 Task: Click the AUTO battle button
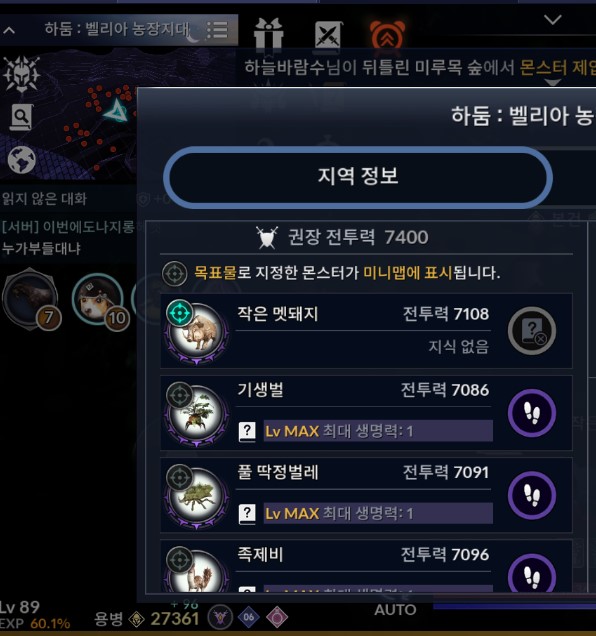[395, 610]
